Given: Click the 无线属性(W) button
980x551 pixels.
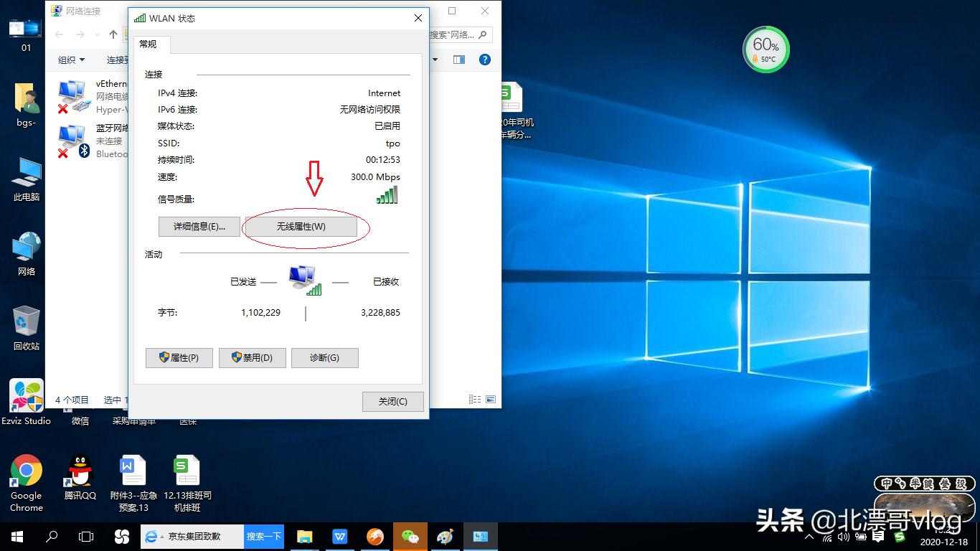Looking at the screenshot, I should pos(301,226).
